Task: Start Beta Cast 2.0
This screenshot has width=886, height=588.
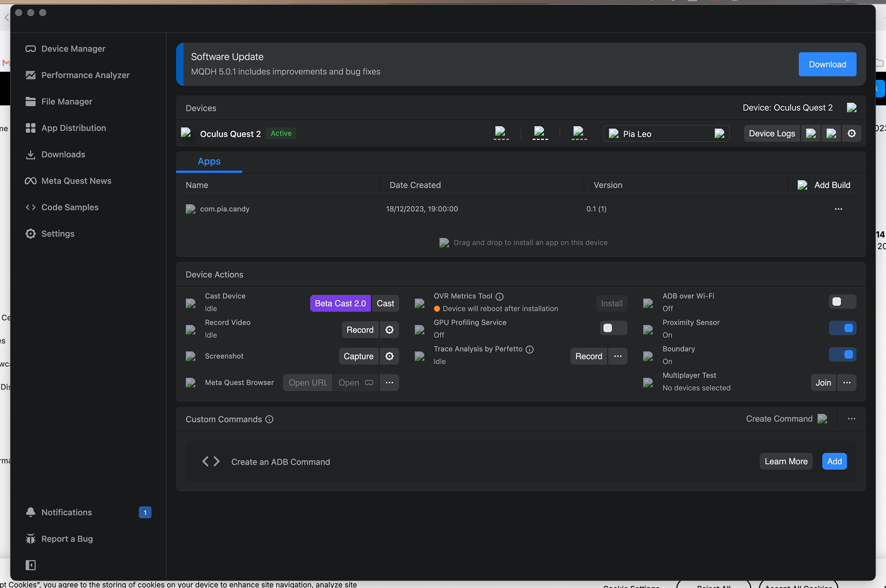Action: (340, 303)
